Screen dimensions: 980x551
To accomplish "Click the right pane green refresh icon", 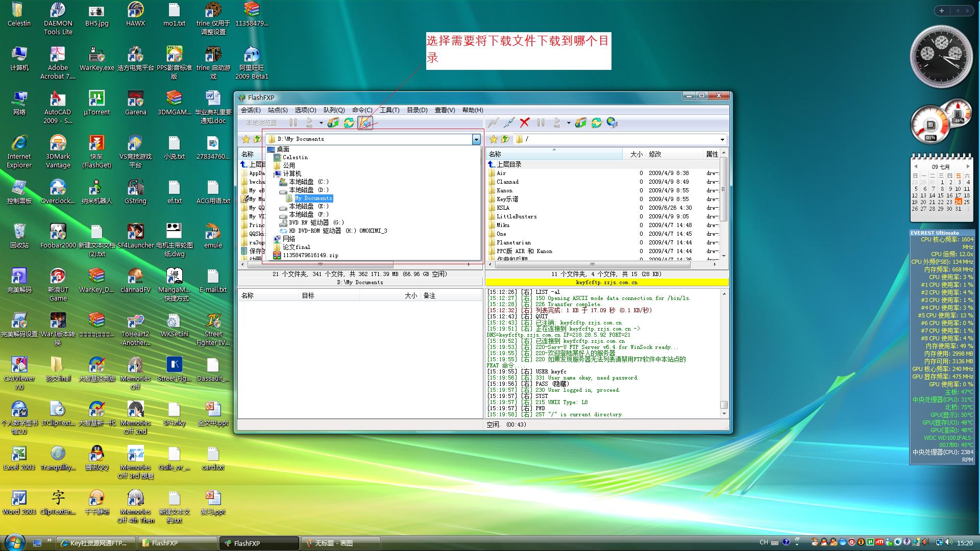I will click(597, 122).
